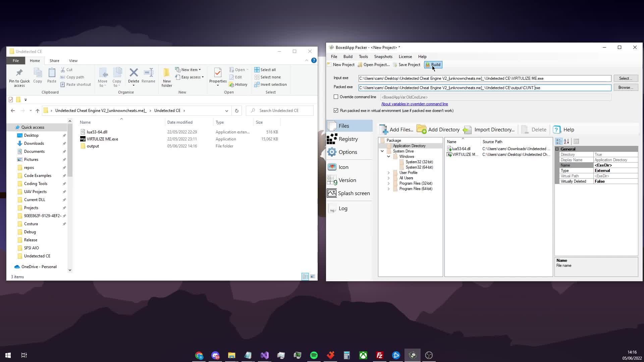
Task: Open the Registry section in sidebar
Action: pyautogui.click(x=348, y=139)
